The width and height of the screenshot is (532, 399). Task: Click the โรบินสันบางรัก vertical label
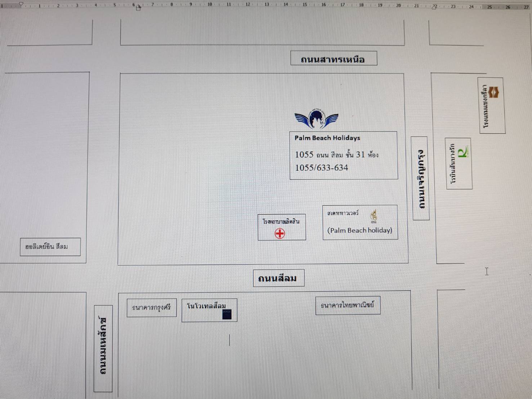pyautogui.click(x=452, y=163)
